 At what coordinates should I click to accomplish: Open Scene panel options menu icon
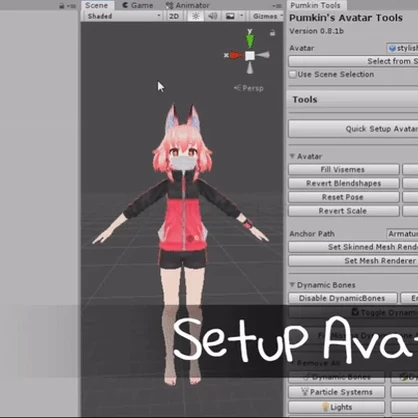[x=277, y=6]
